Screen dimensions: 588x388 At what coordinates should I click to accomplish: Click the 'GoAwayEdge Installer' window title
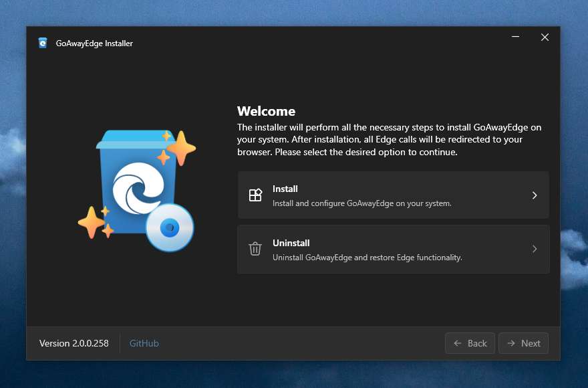click(94, 43)
